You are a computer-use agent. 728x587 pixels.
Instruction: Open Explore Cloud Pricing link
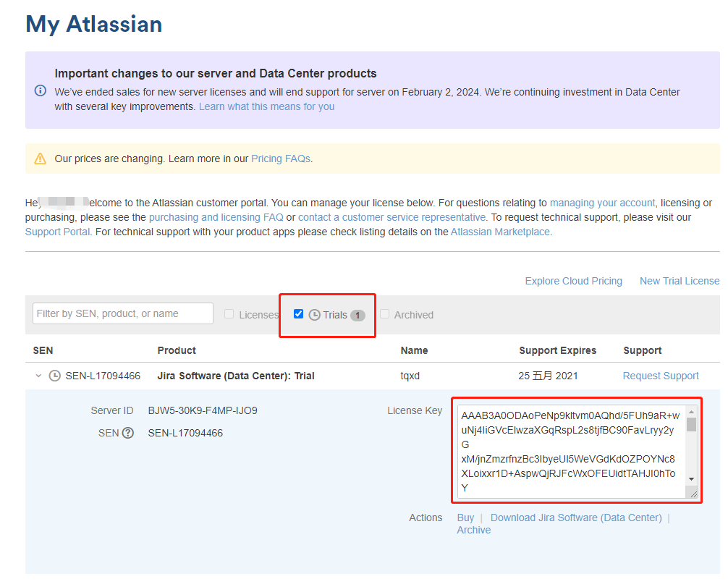573,281
